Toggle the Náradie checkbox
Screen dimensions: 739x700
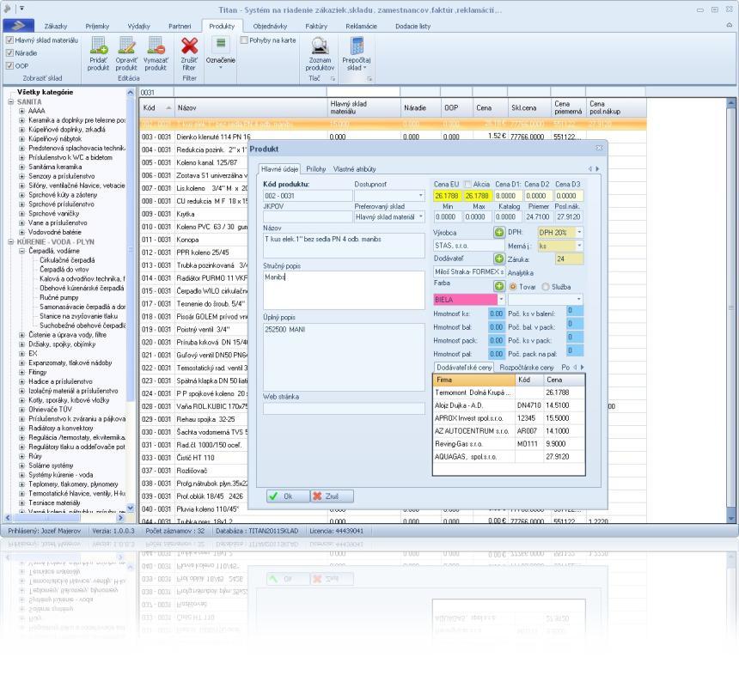(9, 52)
